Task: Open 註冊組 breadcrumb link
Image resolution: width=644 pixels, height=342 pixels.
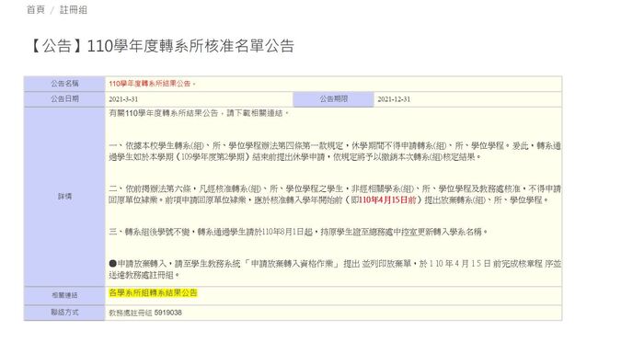Action: click(74, 10)
